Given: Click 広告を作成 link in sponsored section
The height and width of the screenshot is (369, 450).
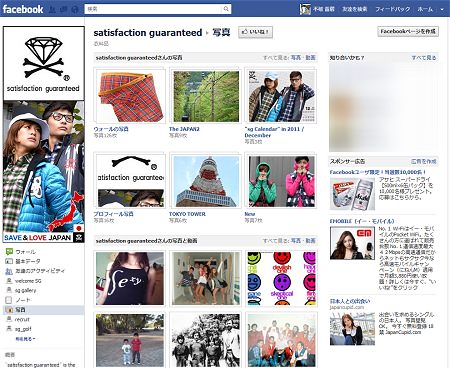Looking at the screenshot, I should (423, 161).
